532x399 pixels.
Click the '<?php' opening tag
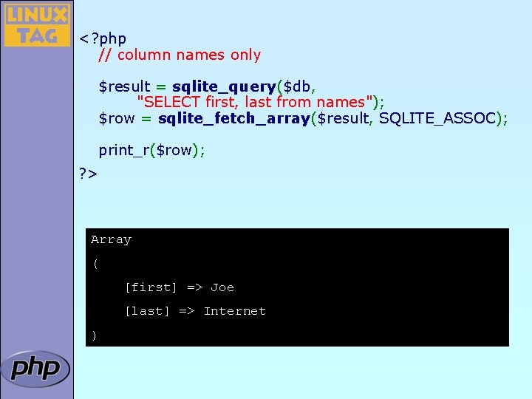pos(103,38)
